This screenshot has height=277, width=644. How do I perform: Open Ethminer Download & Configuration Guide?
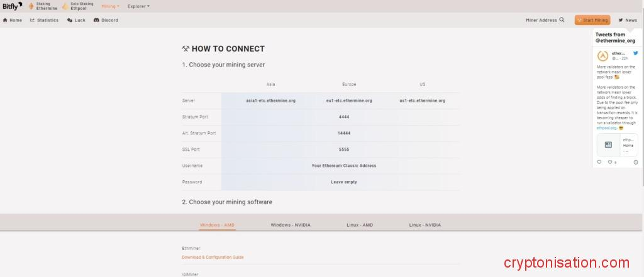point(213,257)
